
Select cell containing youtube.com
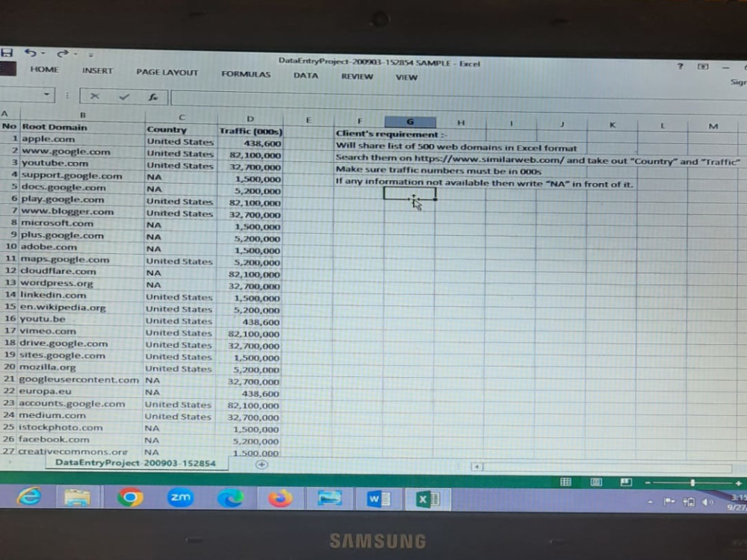pos(82,164)
